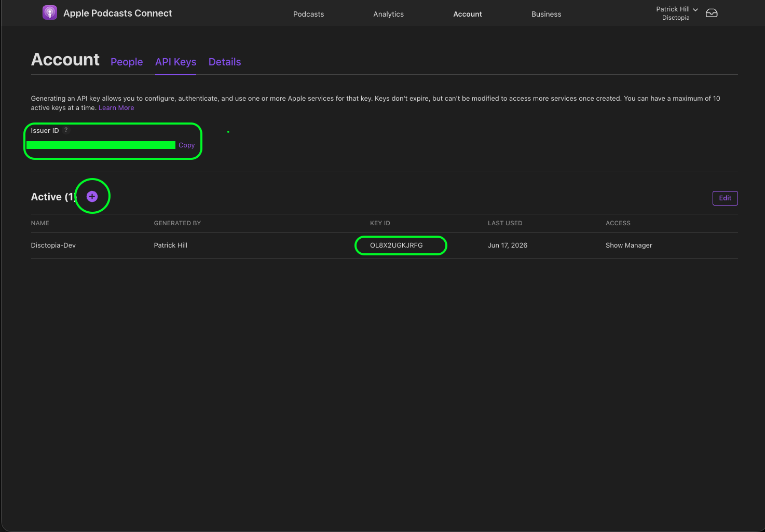Viewport: 765px width, 532px height.
Task: Switch to the People tab
Action: point(127,62)
